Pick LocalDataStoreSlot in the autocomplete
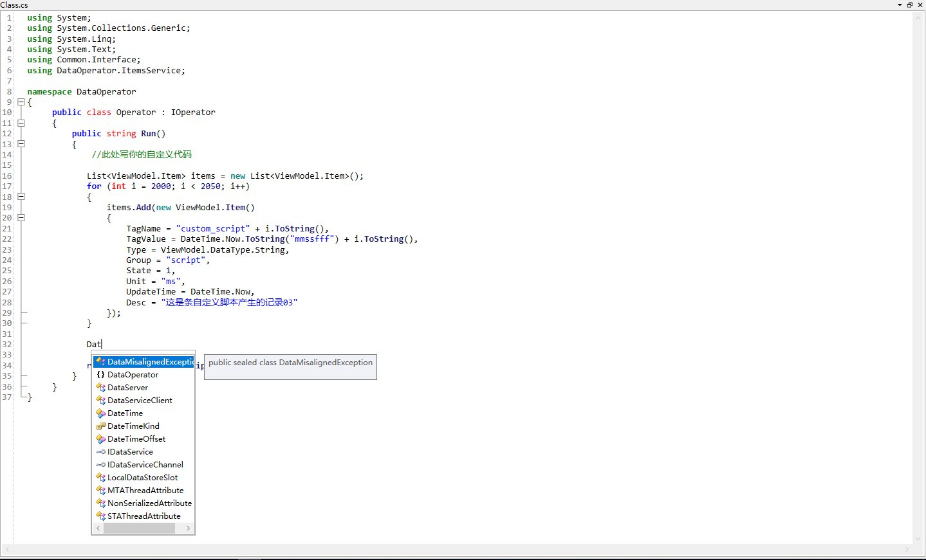The height and width of the screenshot is (560, 926). [x=144, y=478]
